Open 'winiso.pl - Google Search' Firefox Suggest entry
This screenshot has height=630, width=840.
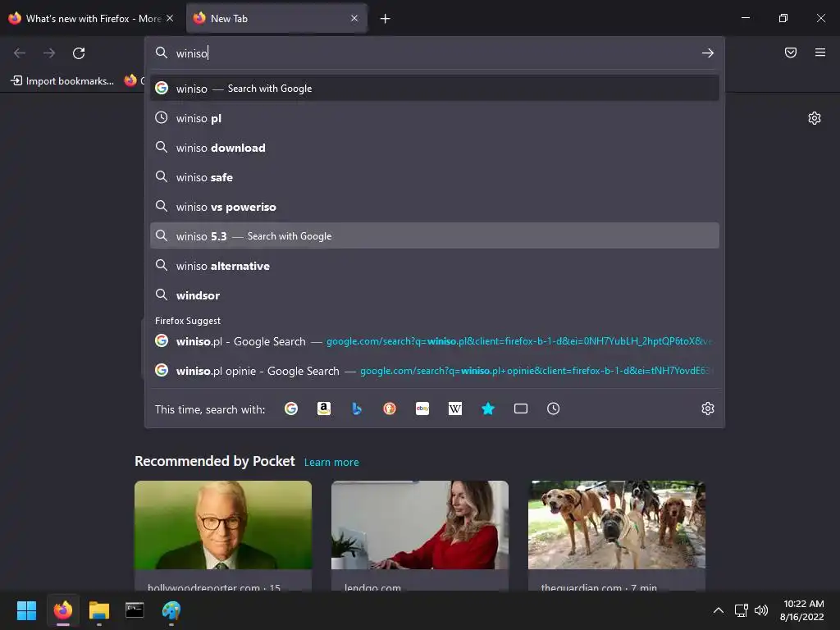coord(435,341)
